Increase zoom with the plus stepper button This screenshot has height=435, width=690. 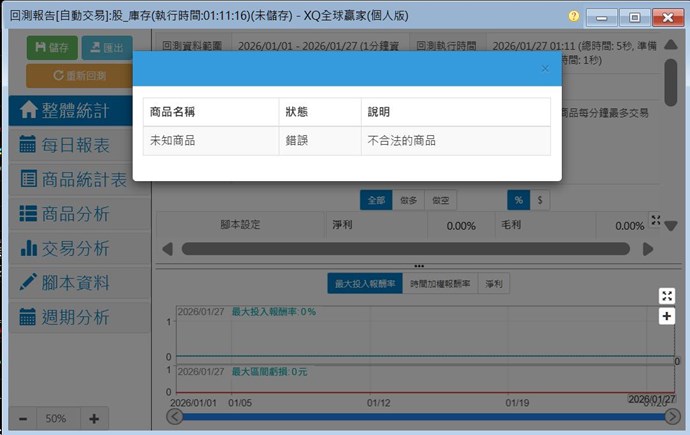[x=94, y=419]
